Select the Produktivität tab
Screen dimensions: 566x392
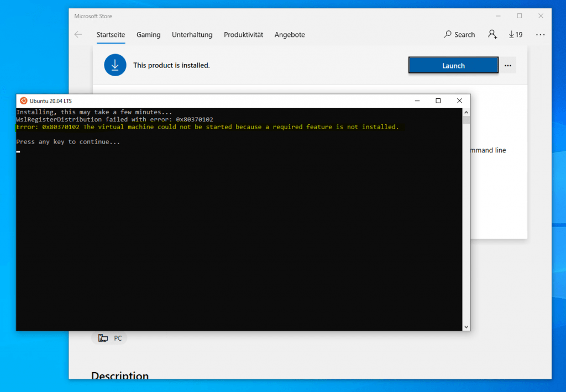coord(243,35)
